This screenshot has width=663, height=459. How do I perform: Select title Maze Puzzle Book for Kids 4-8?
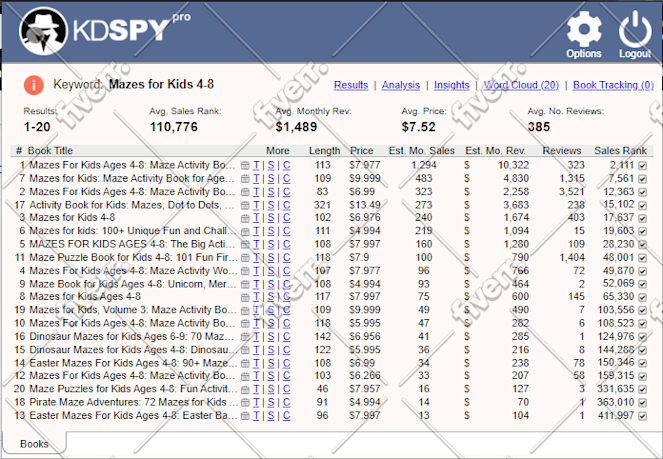click(x=133, y=257)
